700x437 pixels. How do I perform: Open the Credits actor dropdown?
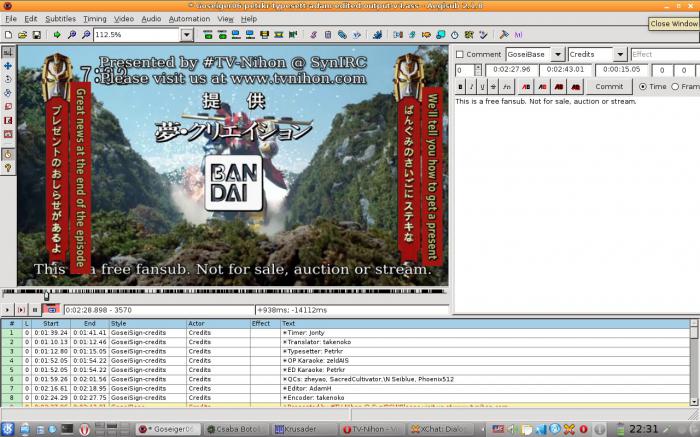(620, 54)
